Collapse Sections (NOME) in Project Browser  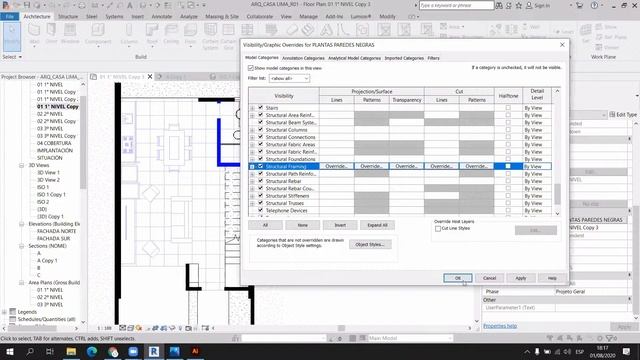point(22,246)
